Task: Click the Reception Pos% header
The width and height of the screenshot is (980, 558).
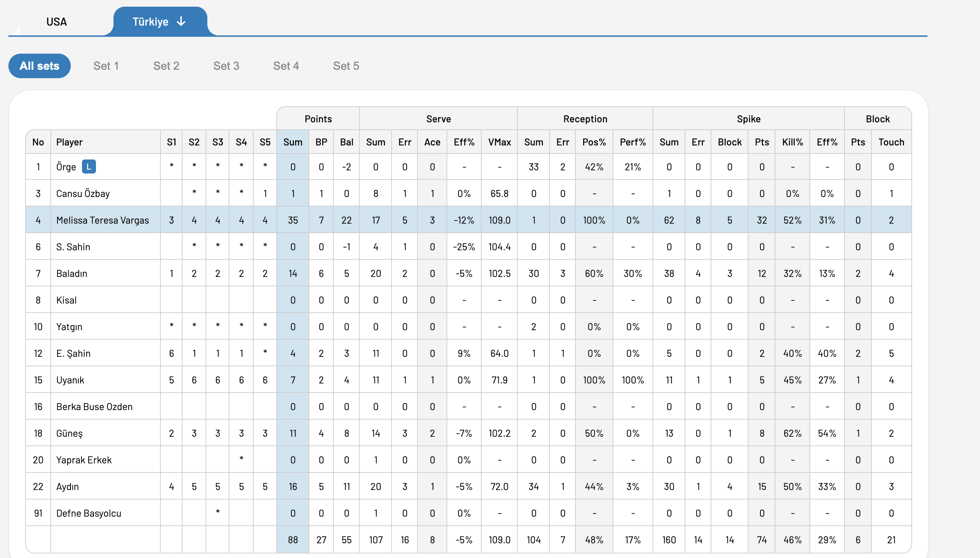Action: point(594,142)
